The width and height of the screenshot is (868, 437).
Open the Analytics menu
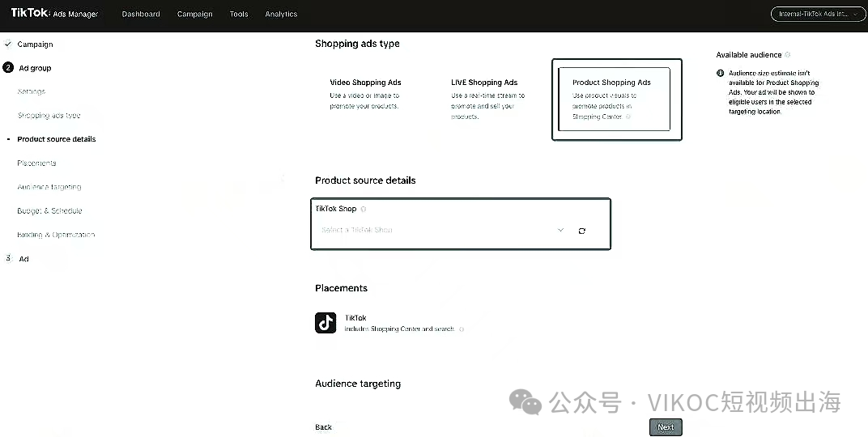281,14
